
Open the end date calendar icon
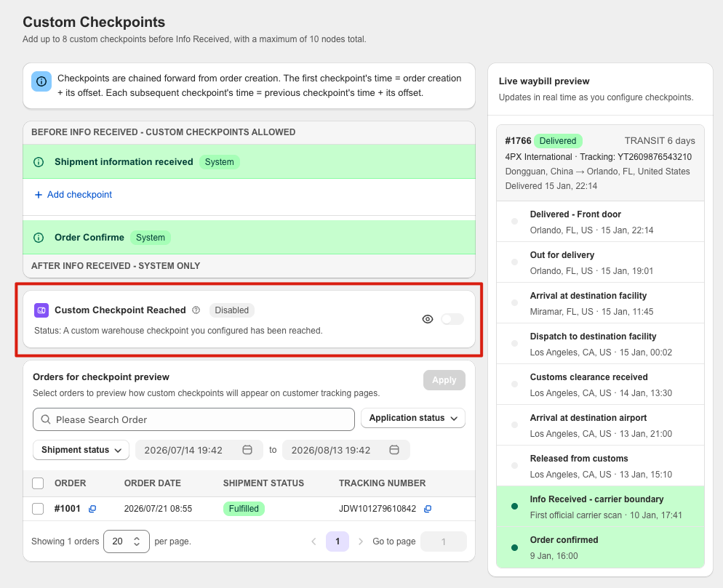tap(394, 450)
